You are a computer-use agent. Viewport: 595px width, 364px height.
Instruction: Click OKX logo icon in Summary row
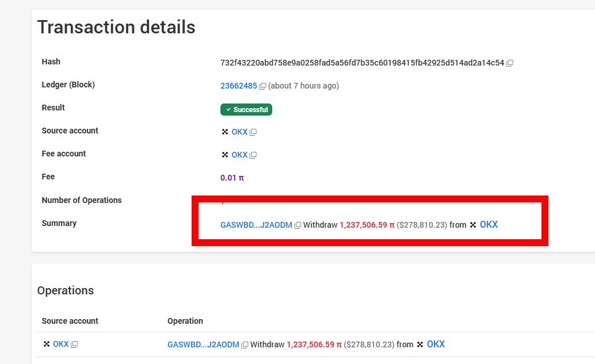point(473,225)
